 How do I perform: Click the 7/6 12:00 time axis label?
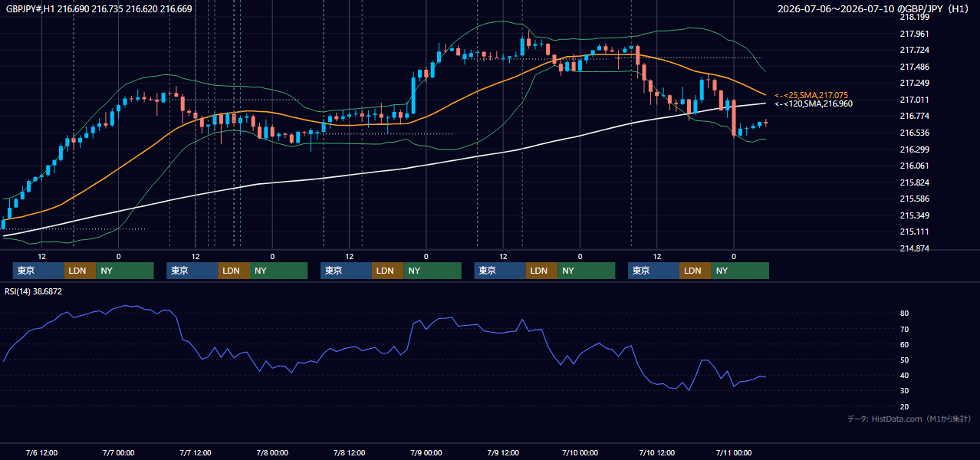pos(41,452)
